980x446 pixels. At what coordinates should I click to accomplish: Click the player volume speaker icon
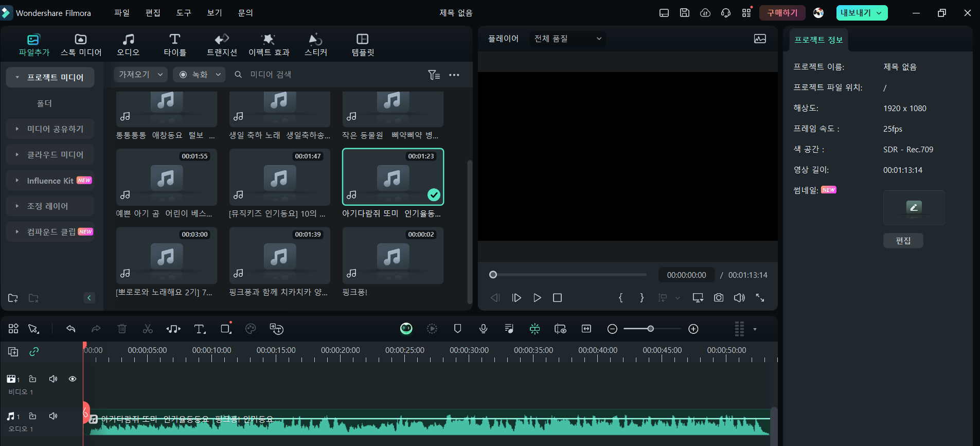pyautogui.click(x=739, y=298)
